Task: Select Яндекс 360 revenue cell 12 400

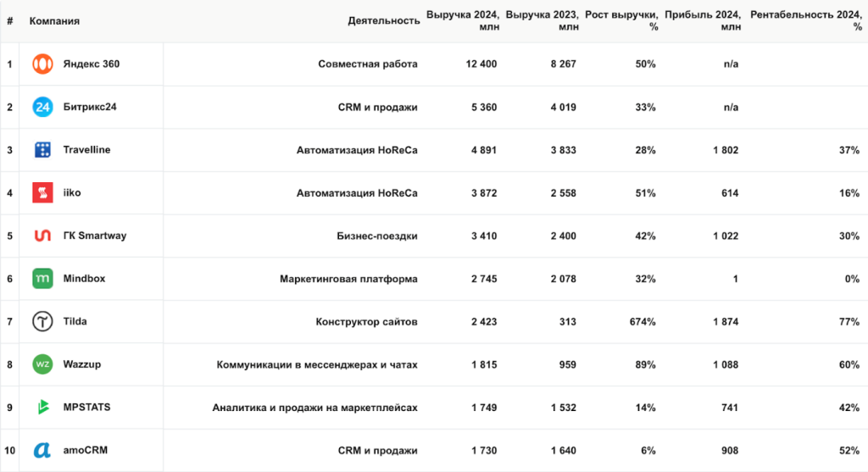Action: click(x=481, y=64)
